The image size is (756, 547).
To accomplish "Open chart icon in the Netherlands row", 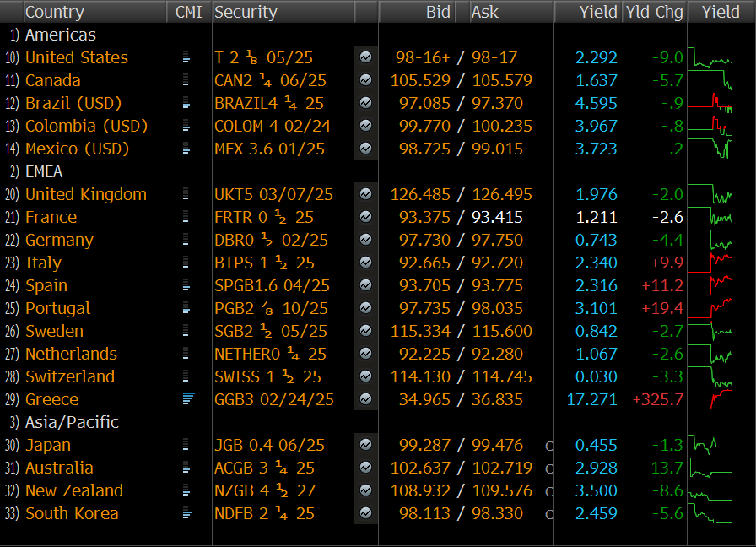I will [366, 354].
